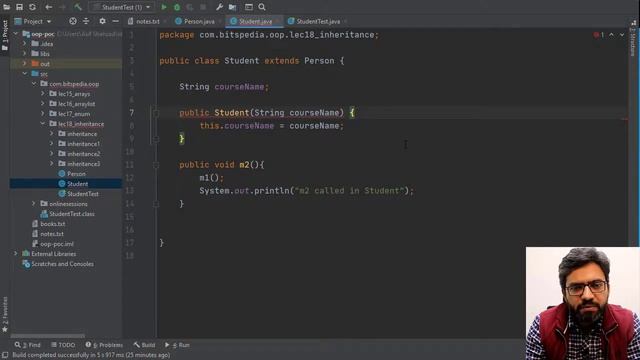Image resolution: width=640 pixels, height=360 pixels.
Task: Navigate back with the left arrow icon
Action: (49, 7)
